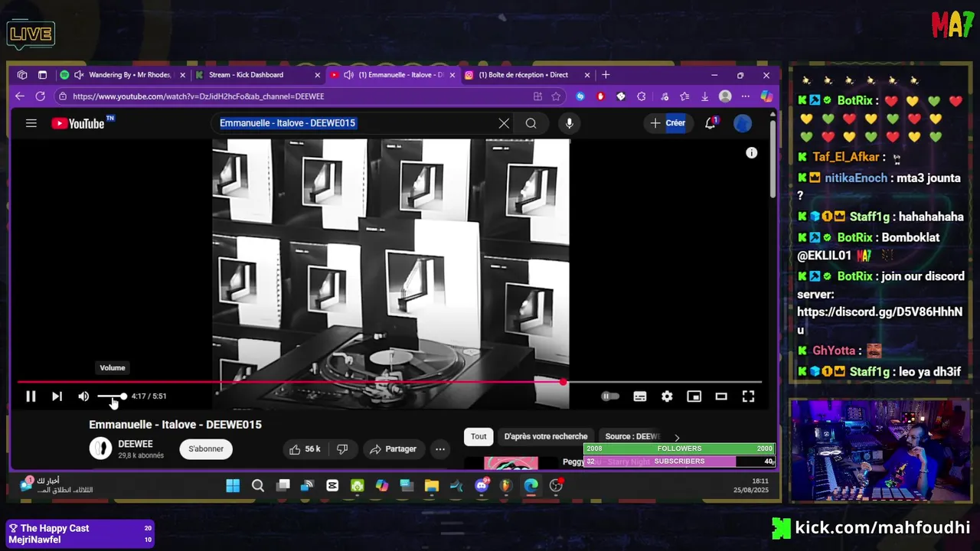Mute the Wandering By tab audio
The width and height of the screenshot is (980, 551).
79,75
